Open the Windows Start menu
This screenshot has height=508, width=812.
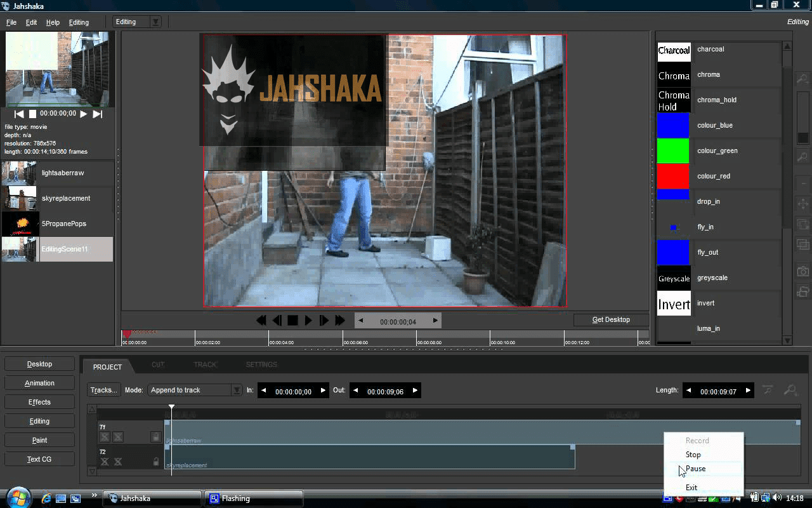[17, 497]
